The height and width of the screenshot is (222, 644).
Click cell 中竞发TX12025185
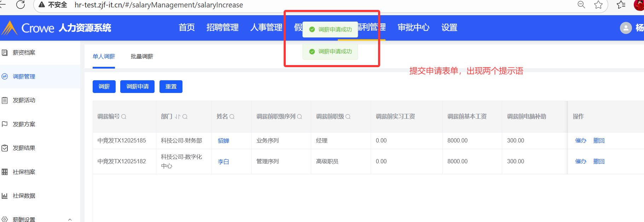coord(122,140)
